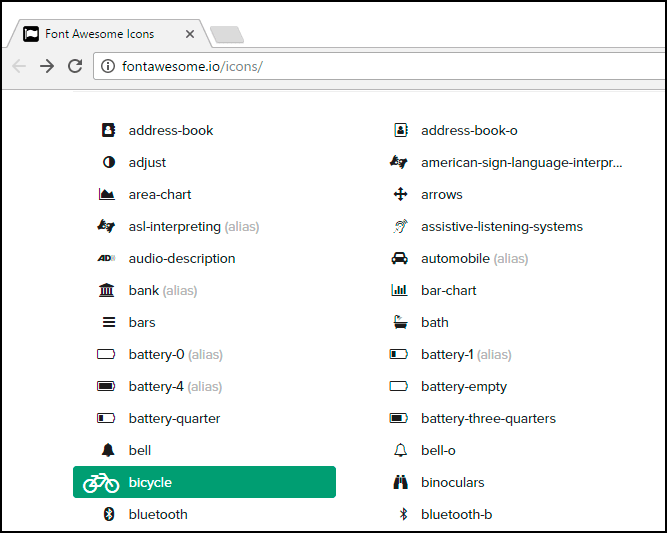Click the bell-o outline icon
Viewport: 667px width, 533px height.
coord(401,450)
